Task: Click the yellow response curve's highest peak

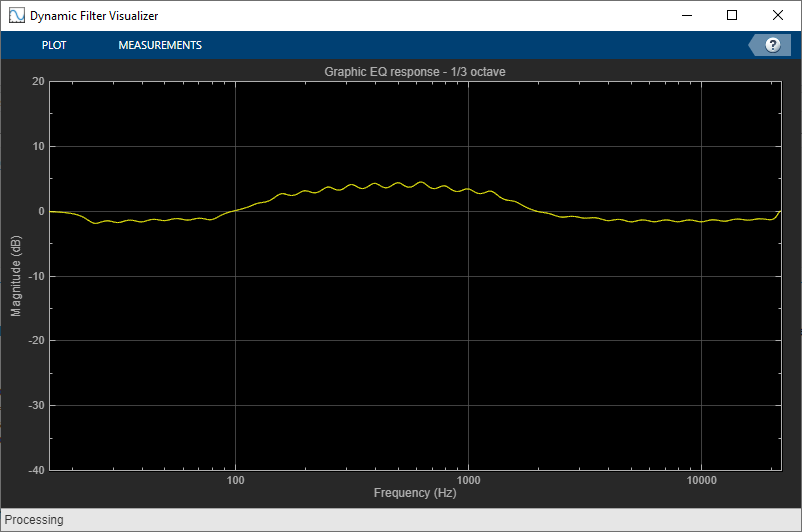Action: tap(421, 182)
